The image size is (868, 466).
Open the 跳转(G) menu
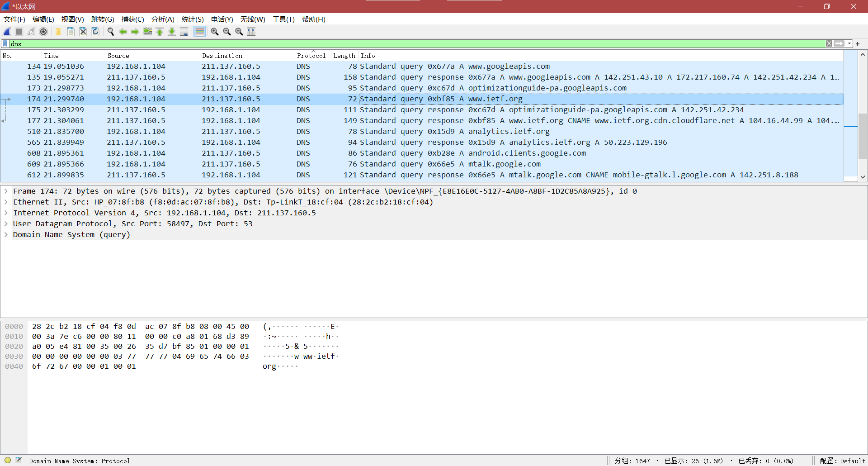103,19
